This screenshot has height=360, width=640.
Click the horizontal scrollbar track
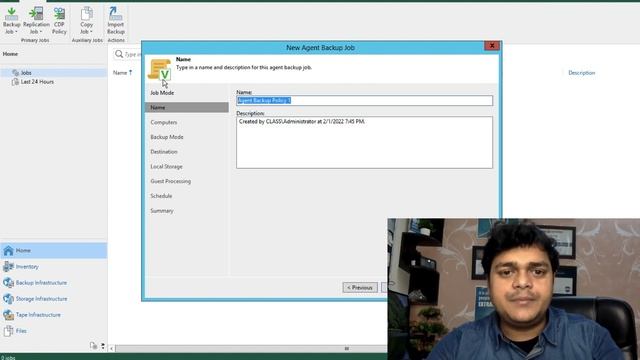click(x=251, y=349)
